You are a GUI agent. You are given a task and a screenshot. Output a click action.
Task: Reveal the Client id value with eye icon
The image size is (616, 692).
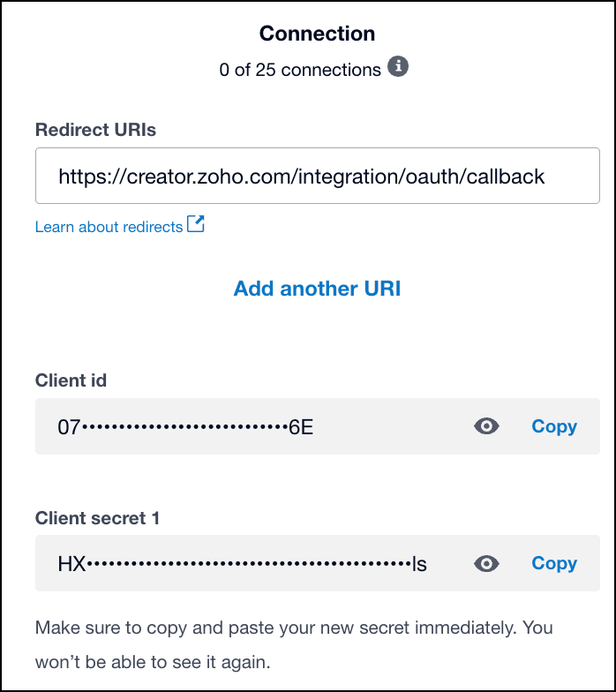click(486, 426)
